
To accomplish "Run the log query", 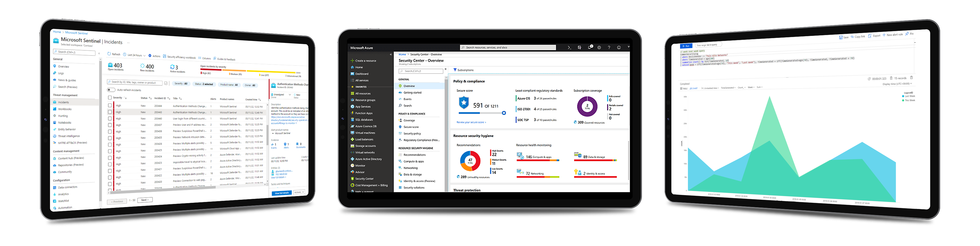I will pyautogui.click(x=686, y=46).
